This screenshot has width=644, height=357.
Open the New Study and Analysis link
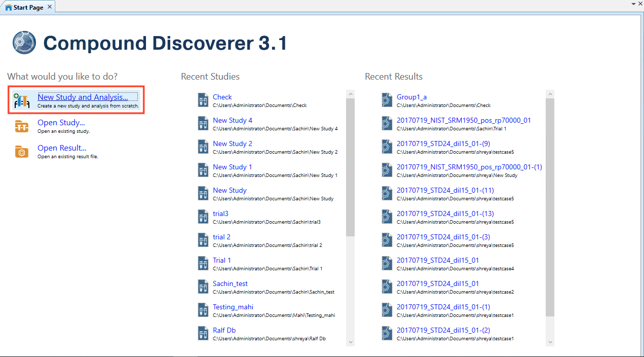click(83, 97)
